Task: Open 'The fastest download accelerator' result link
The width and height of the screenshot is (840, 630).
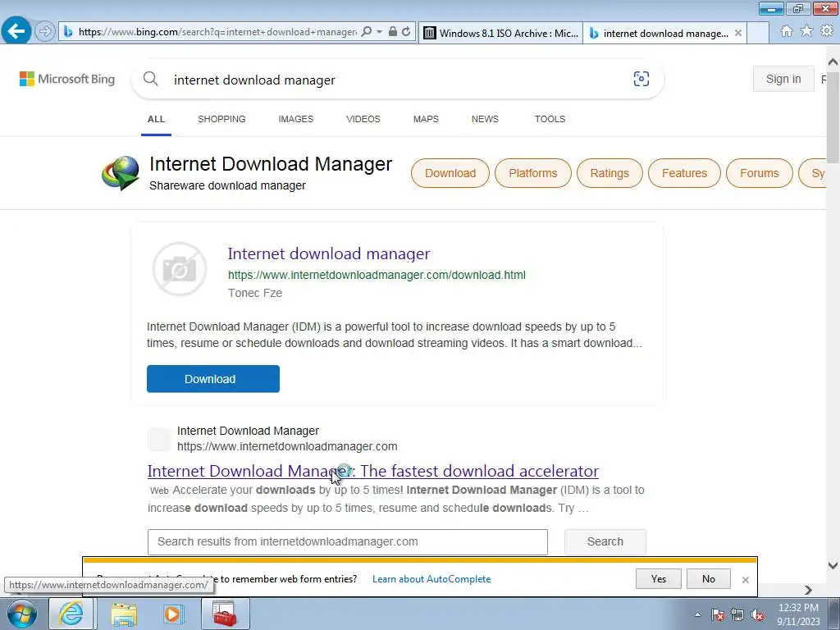Action: (x=373, y=471)
